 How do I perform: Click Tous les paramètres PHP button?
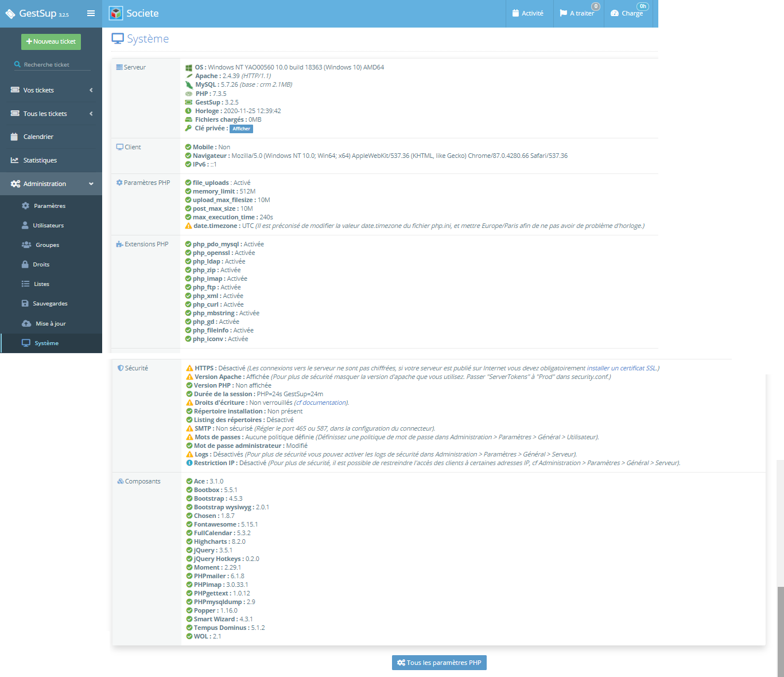(439, 663)
